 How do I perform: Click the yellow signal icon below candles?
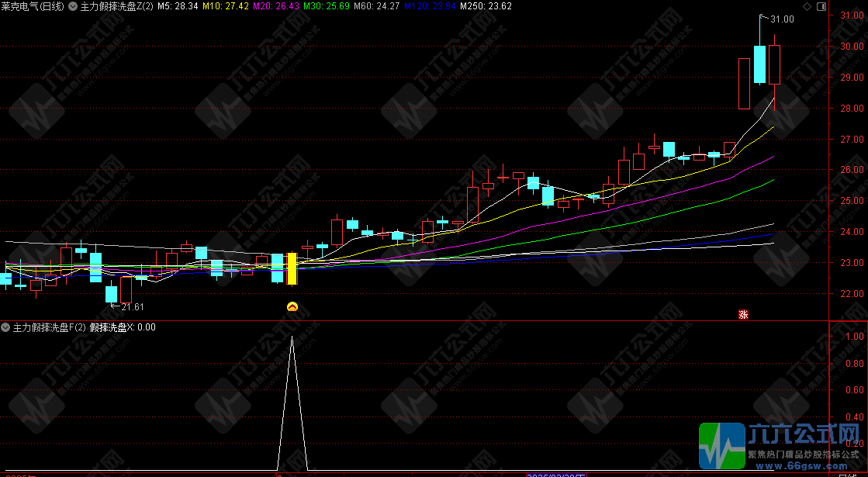tap(292, 306)
